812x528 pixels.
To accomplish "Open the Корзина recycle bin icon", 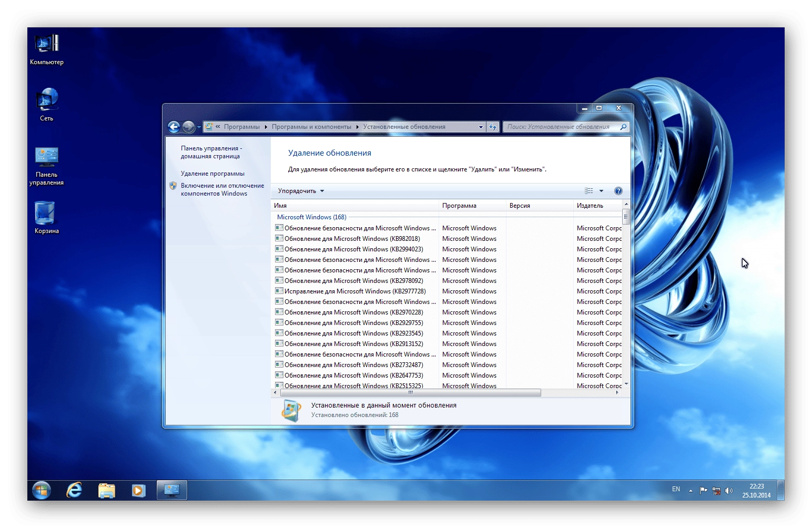I will coord(47,217).
